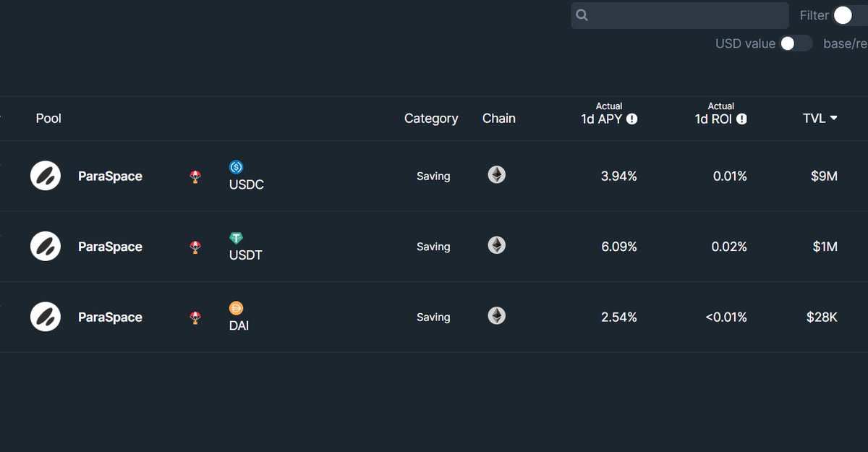The image size is (868, 452).
Task: Click the USDC token icon
Action: [237, 167]
